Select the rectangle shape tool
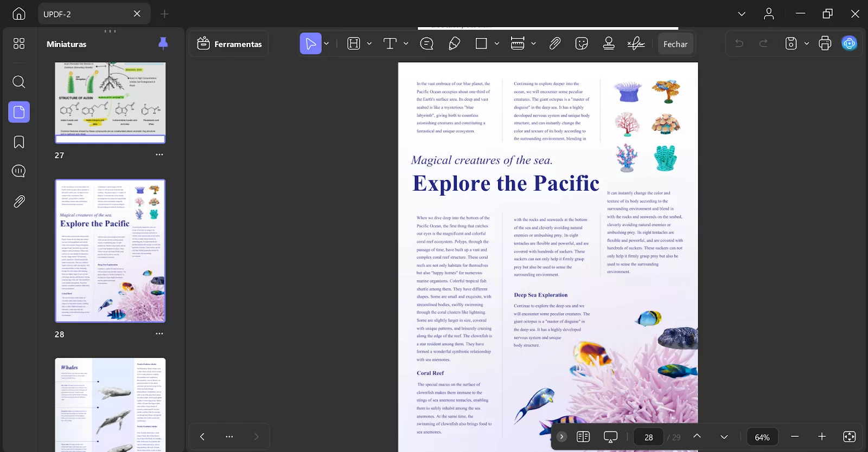This screenshot has width=868, height=452. point(481,44)
